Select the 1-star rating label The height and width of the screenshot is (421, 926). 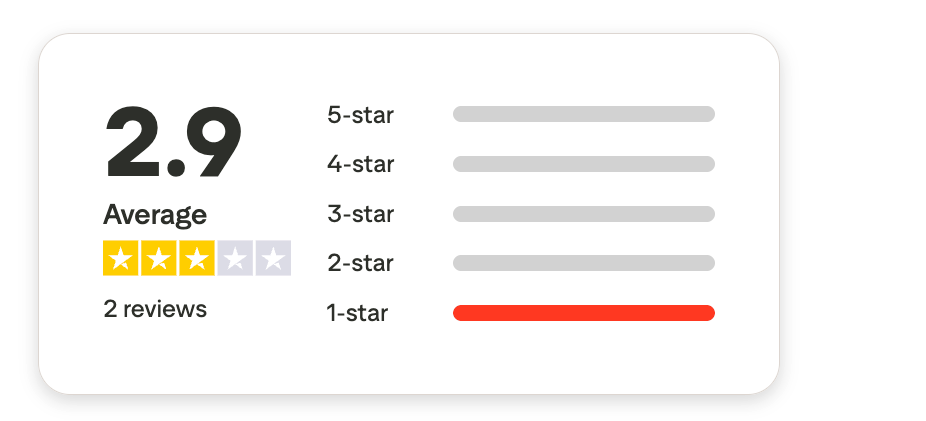point(357,313)
